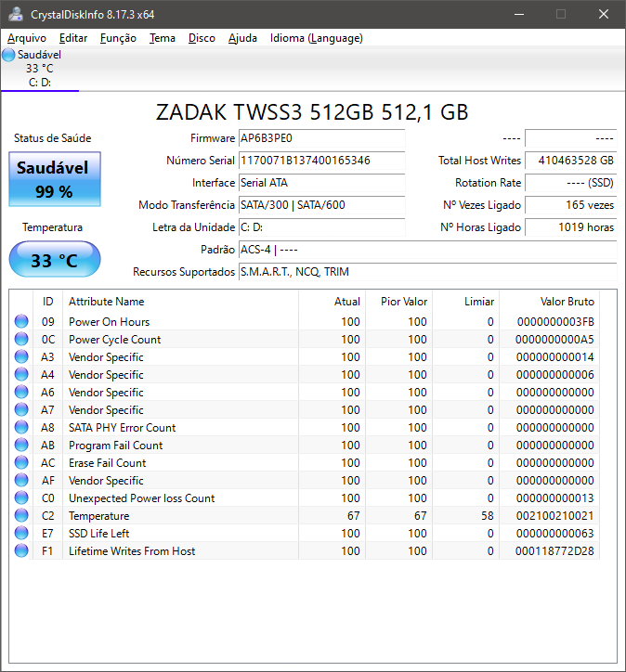Click the CrystalDiskInfo app icon in title bar
Screen dimensions: 626x672
pyautogui.click(x=16, y=14)
